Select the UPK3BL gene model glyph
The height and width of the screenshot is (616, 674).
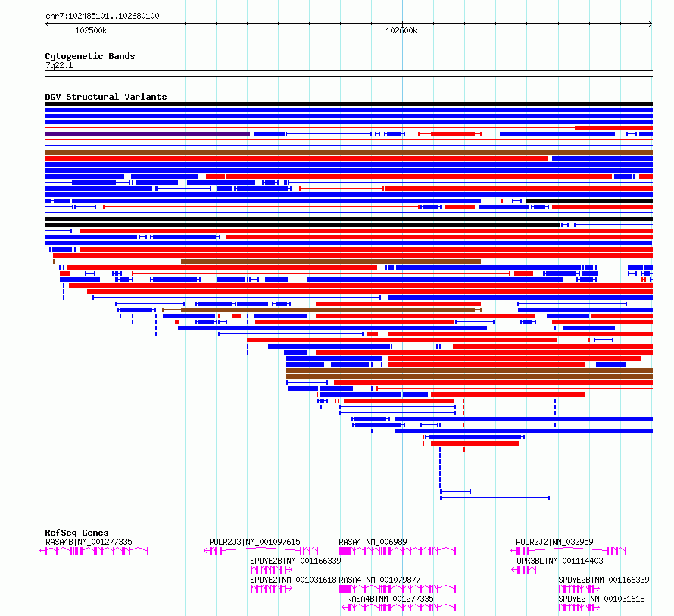point(523,570)
